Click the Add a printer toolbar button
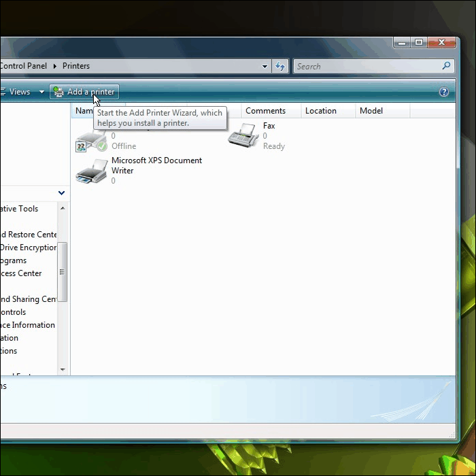The image size is (476, 476). 84,92
